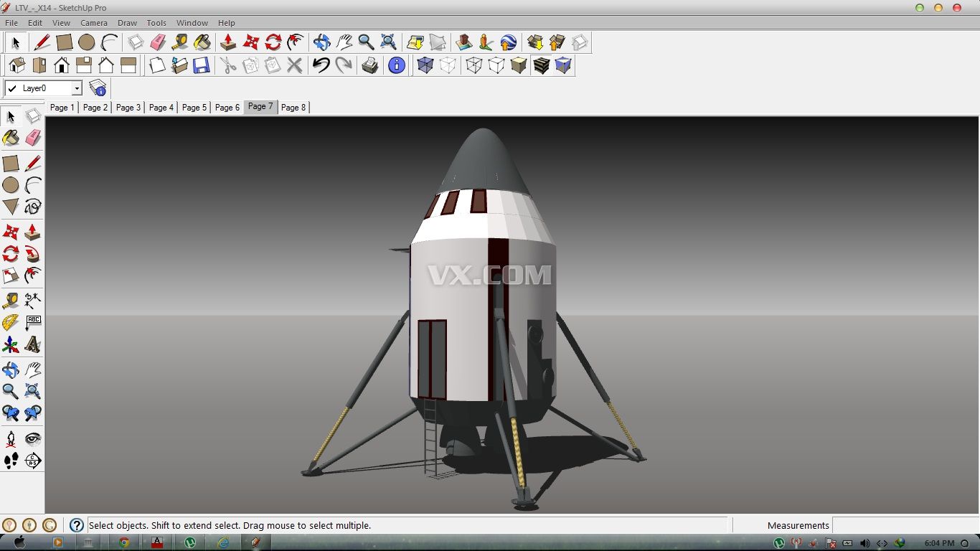Save the model with the floppy icon
The image size is (980, 551).
[x=202, y=66]
